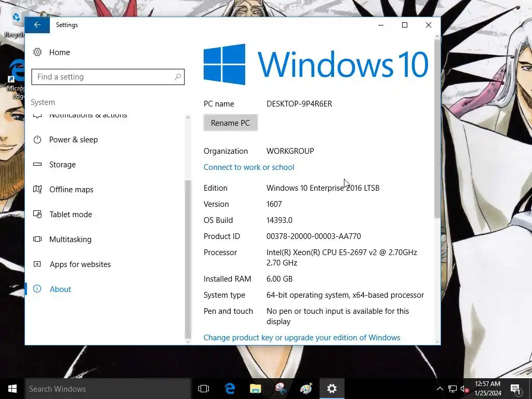The image size is (532, 399).
Task: Open Notifications & actions entry
Action: point(88,115)
